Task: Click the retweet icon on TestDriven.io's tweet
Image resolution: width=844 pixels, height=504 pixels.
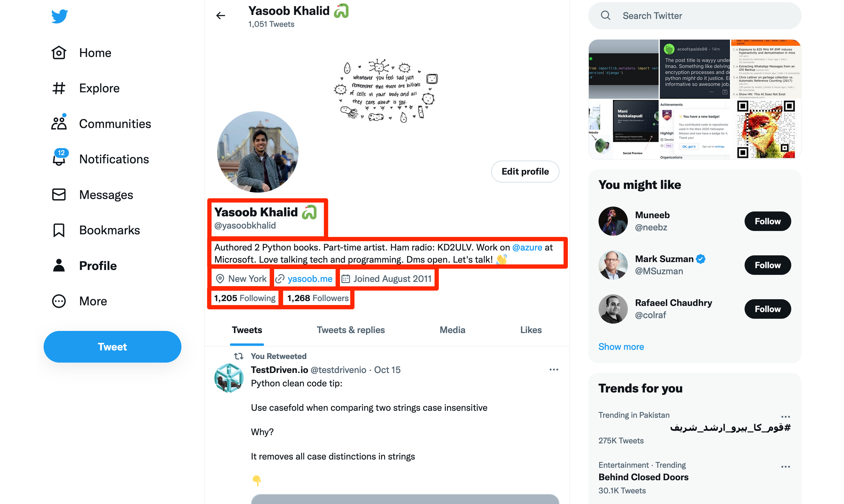Action: tap(239, 356)
